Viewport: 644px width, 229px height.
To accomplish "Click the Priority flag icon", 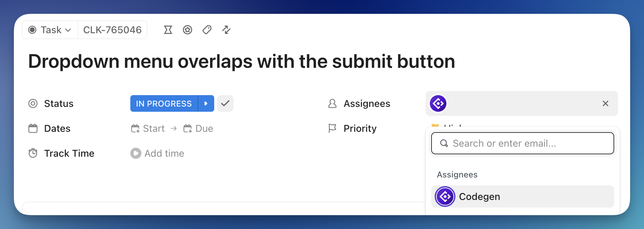I will pyautogui.click(x=332, y=128).
